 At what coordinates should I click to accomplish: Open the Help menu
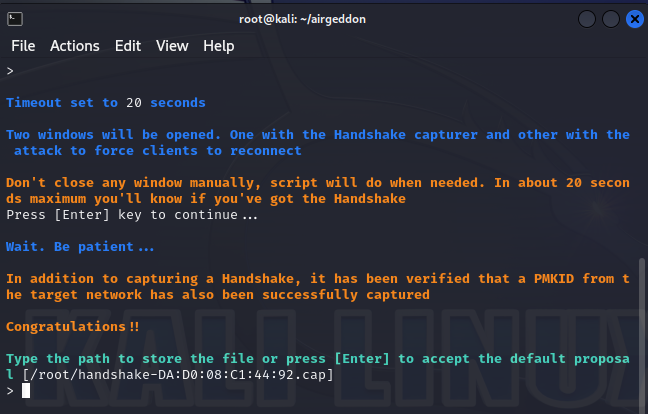coord(218,46)
